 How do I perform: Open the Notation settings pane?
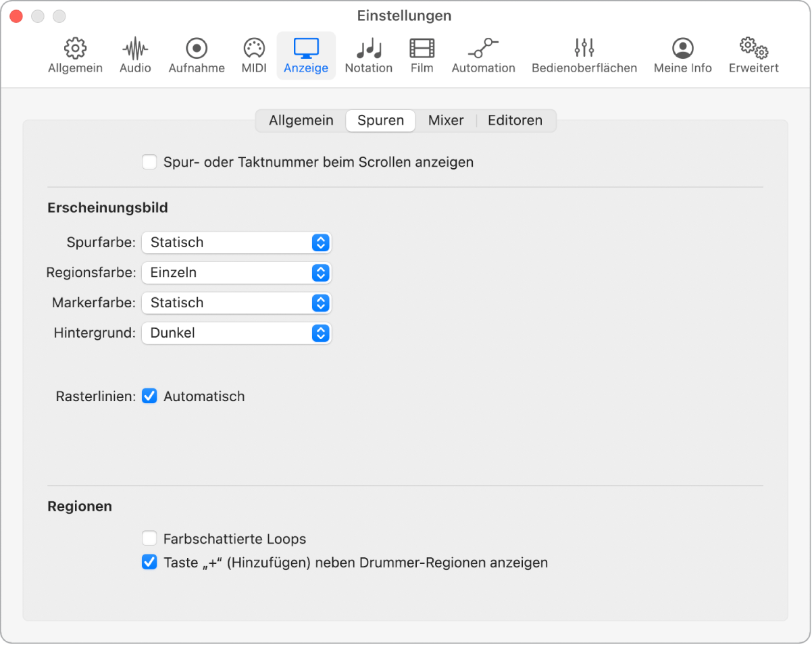[369, 55]
